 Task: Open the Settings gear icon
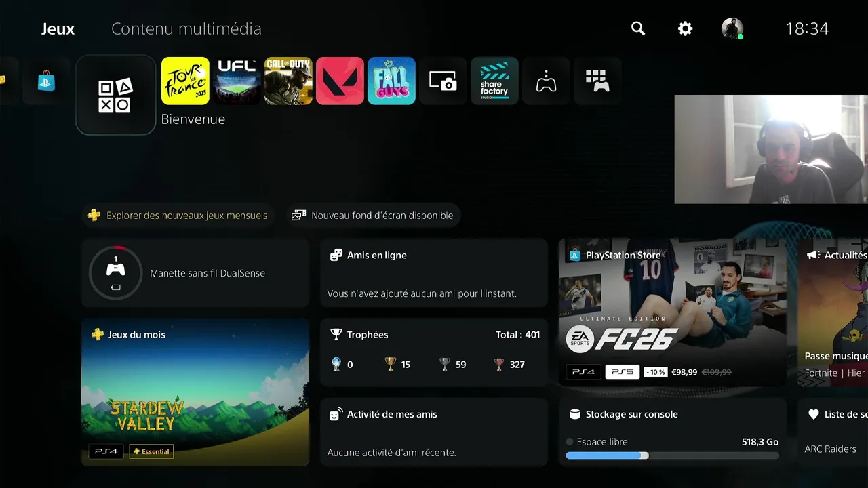[x=686, y=28]
